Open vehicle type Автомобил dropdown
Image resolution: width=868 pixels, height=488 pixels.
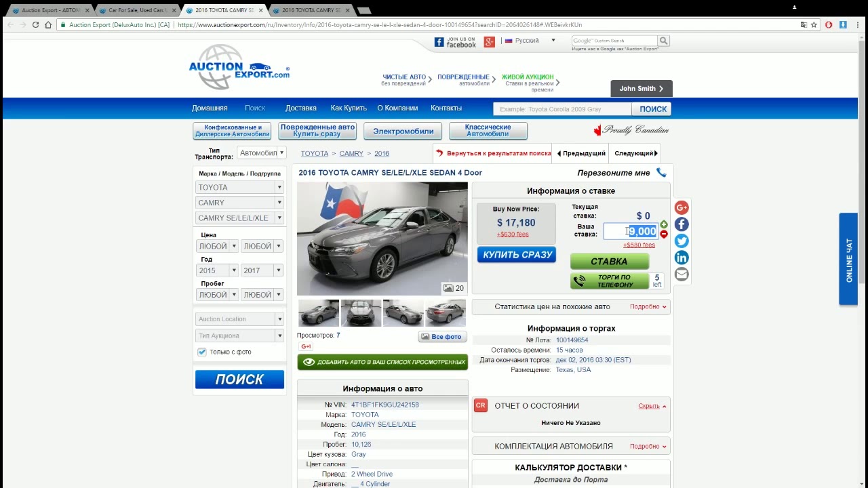[262, 153]
